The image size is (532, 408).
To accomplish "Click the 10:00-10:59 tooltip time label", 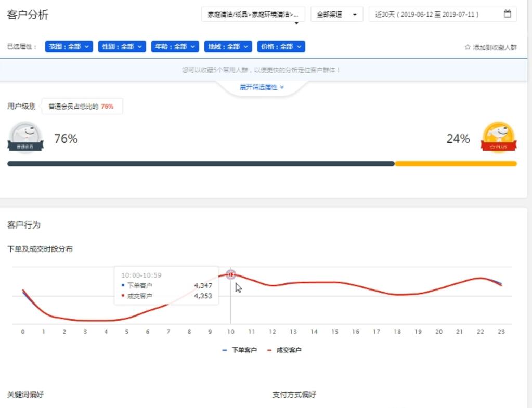I will pos(141,275).
